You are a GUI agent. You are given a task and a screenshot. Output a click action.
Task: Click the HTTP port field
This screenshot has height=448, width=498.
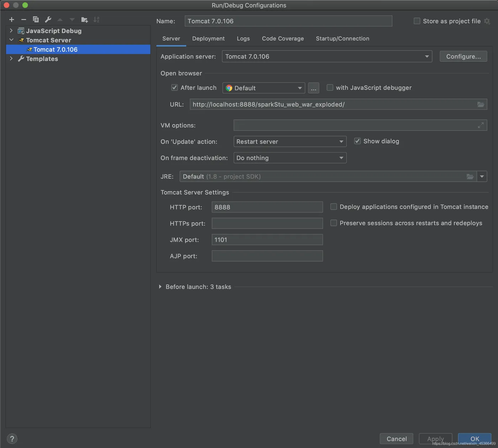tap(267, 207)
